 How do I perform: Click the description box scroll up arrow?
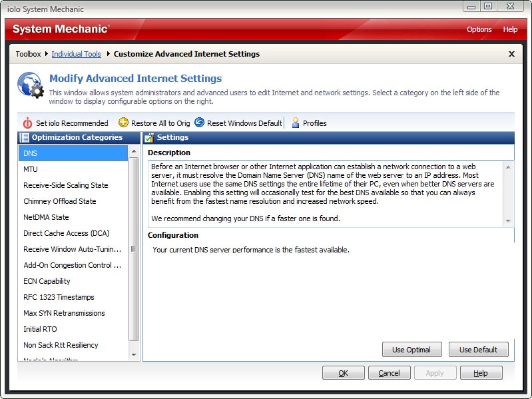[508, 167]
